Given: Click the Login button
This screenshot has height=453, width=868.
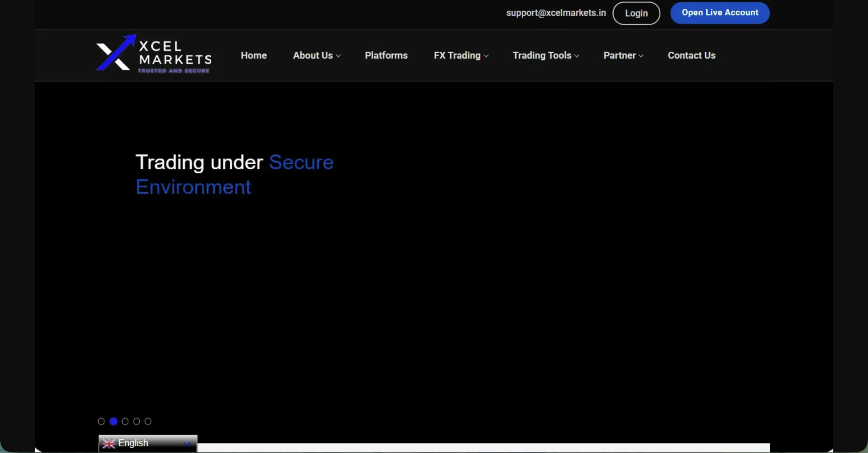Looking at the screenshot, I should point(636,13).
